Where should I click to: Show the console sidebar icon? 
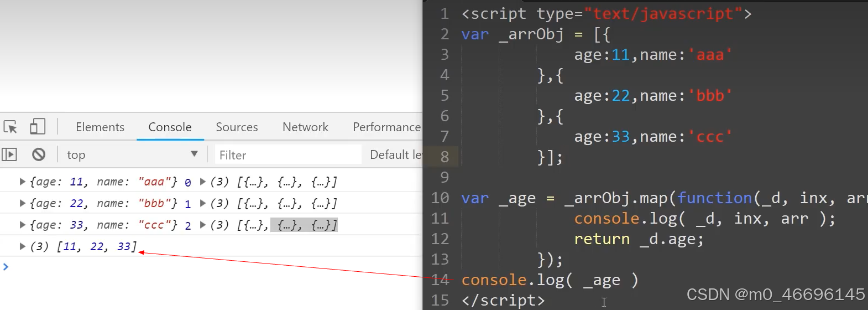coord(9,154)
